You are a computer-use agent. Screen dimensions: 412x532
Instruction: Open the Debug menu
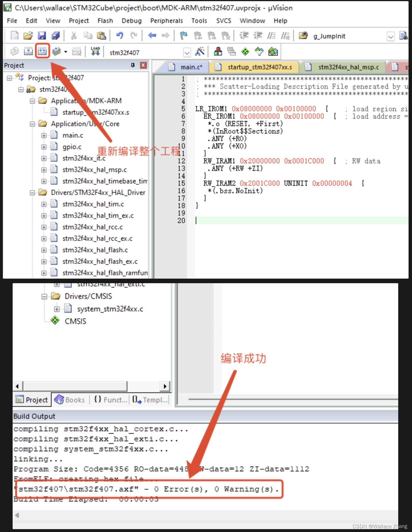[131, 21]
